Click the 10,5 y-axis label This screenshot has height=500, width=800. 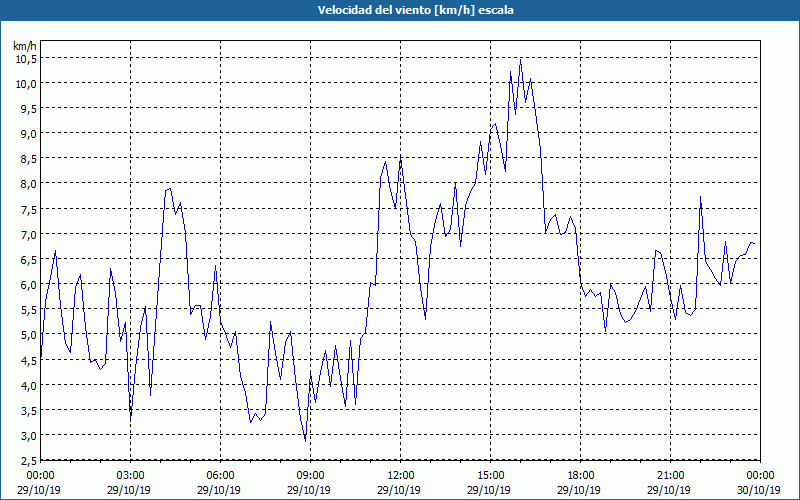[27, 59]
